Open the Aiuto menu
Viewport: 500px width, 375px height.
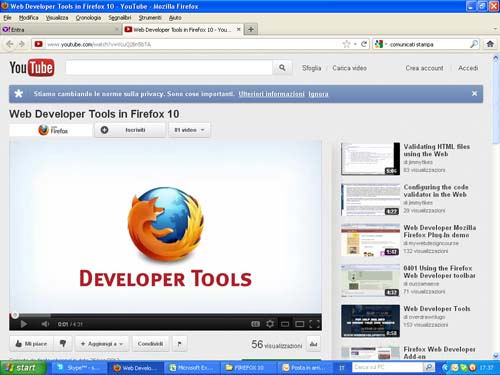(x=175, y=18)
